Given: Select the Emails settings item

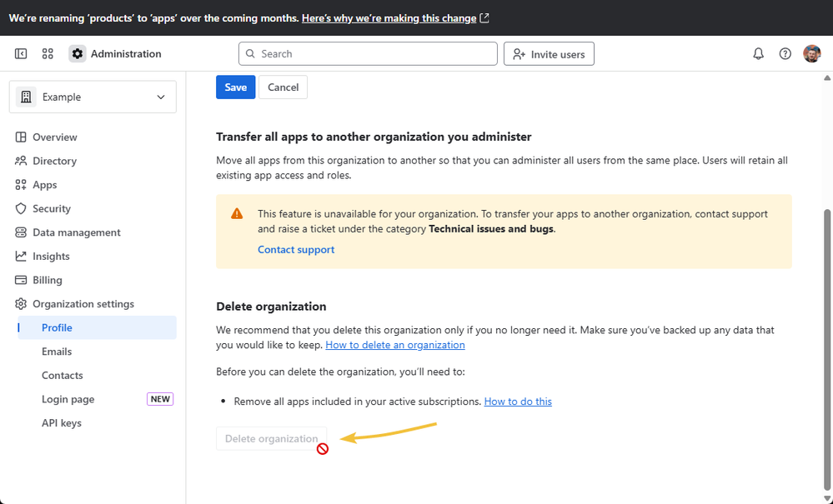Looking at the screenshot, I should [x=57, y=352].
